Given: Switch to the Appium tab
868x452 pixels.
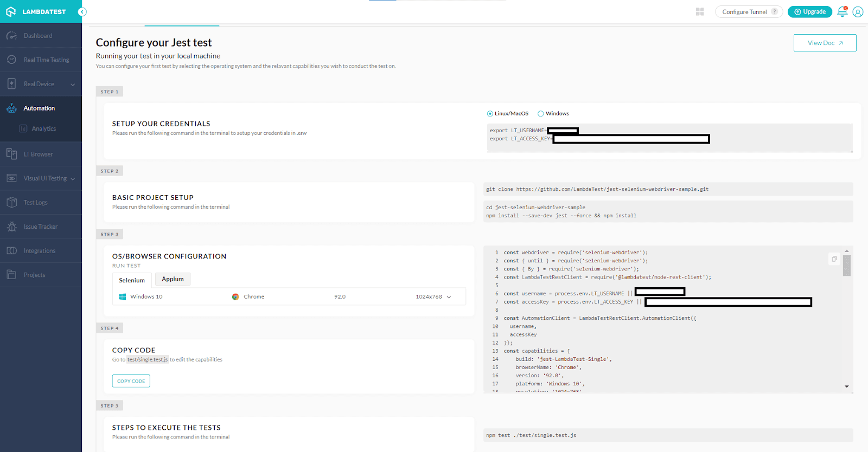Looking at the screenshot, I should tap(173, 279).
